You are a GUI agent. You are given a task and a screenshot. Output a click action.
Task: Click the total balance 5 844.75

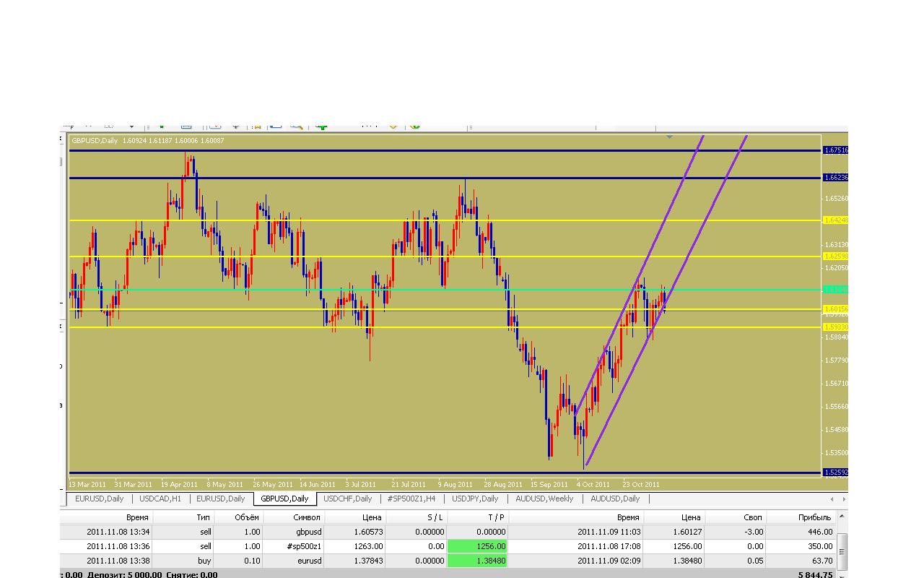[815, 575]
